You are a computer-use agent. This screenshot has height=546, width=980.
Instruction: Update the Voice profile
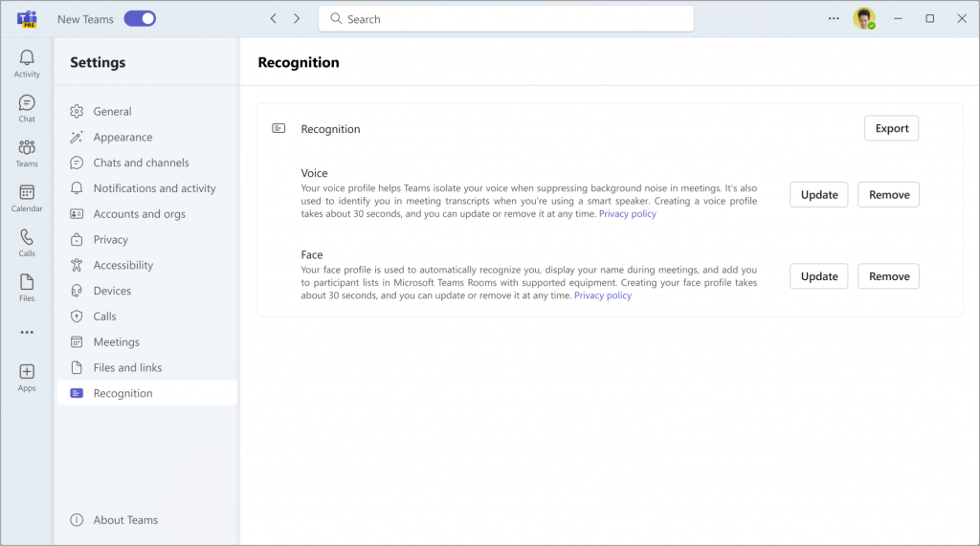819,195
